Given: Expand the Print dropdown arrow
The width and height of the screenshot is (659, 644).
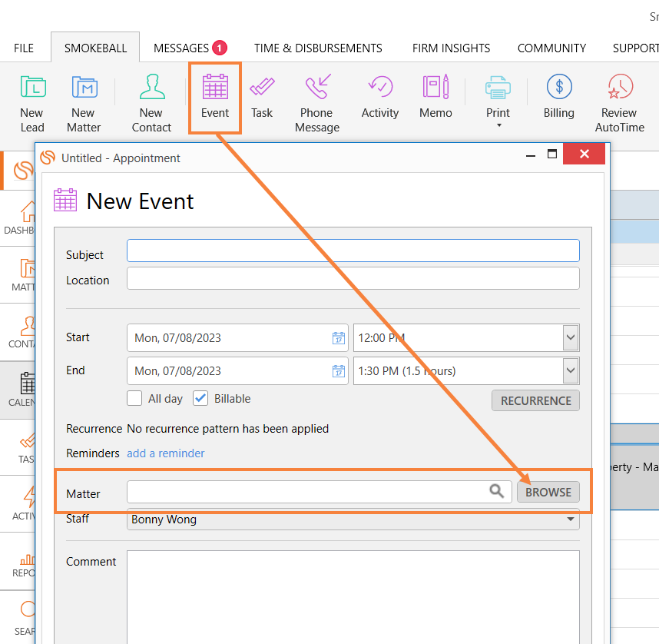Looking at the screenshot, I should (x=499, y=125).
